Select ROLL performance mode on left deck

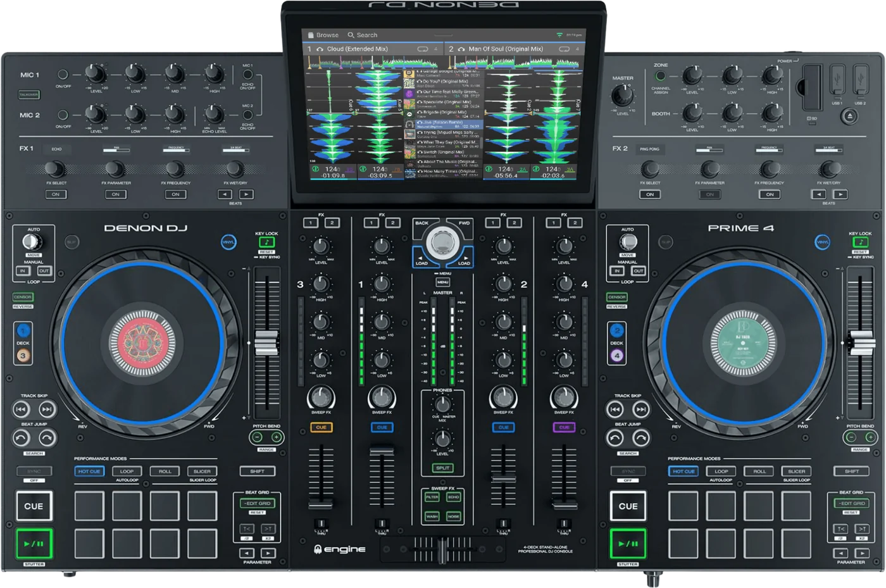click(165, 471)
